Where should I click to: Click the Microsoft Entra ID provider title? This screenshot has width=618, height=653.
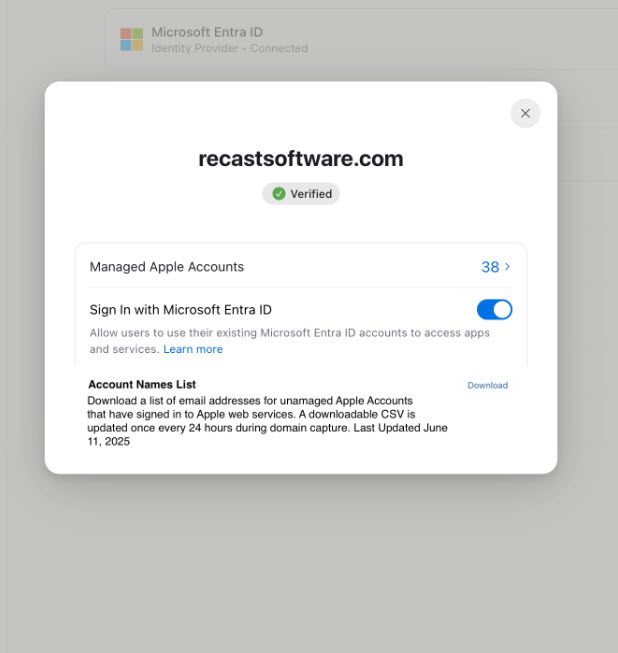(x=207, y=32)
